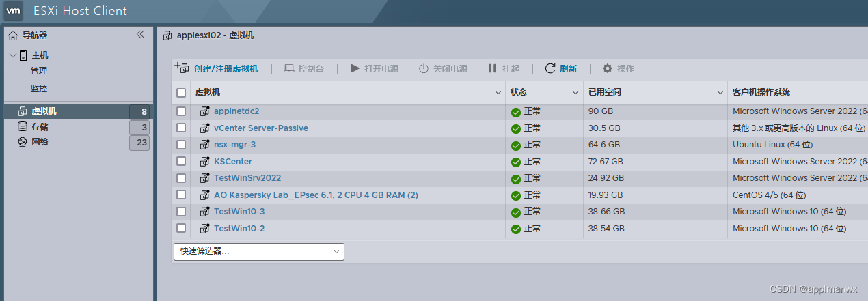Check the box for AO Kaspersky Lab_EPsec row
This screenshot has height=301, width=868.
click(x=181, y=195)
